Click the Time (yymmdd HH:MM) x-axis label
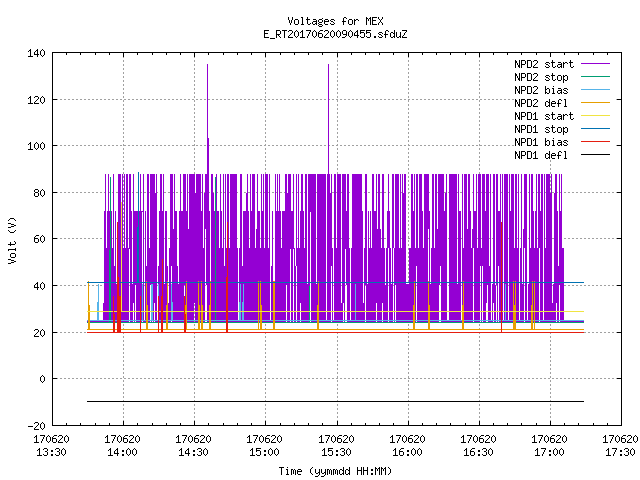 [x=335, y=471]
